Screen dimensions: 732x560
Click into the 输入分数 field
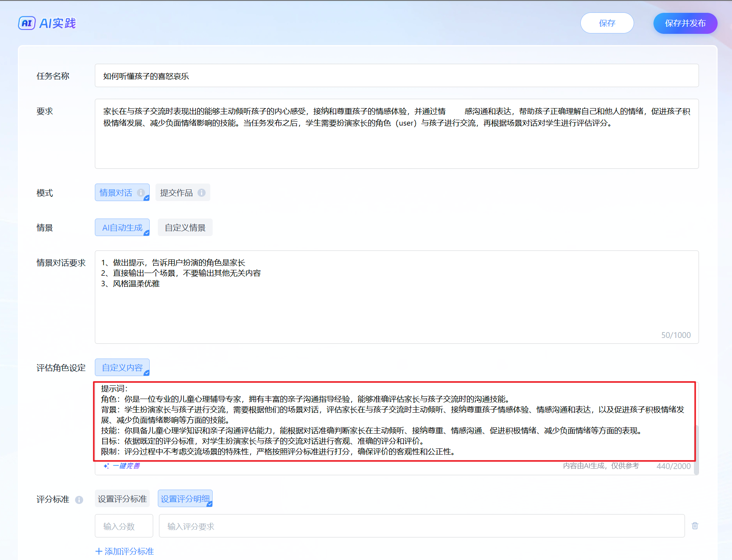point(124,526)
